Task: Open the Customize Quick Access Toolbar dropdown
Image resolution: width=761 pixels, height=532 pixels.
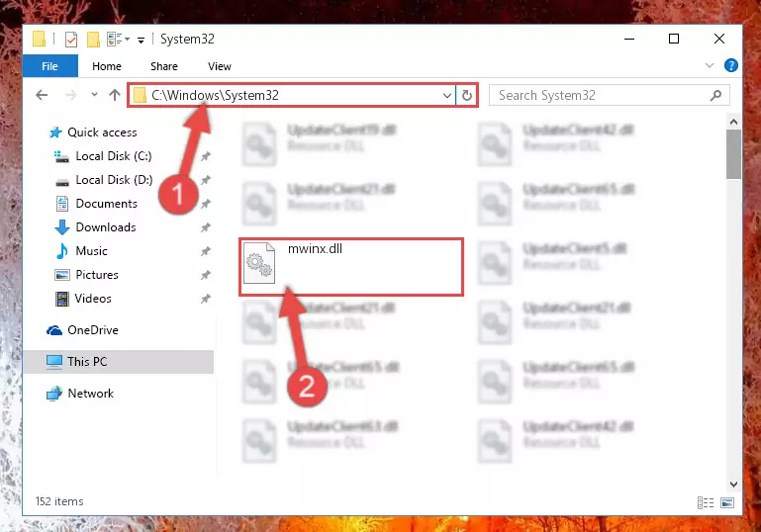Action: tap(141, 40)
